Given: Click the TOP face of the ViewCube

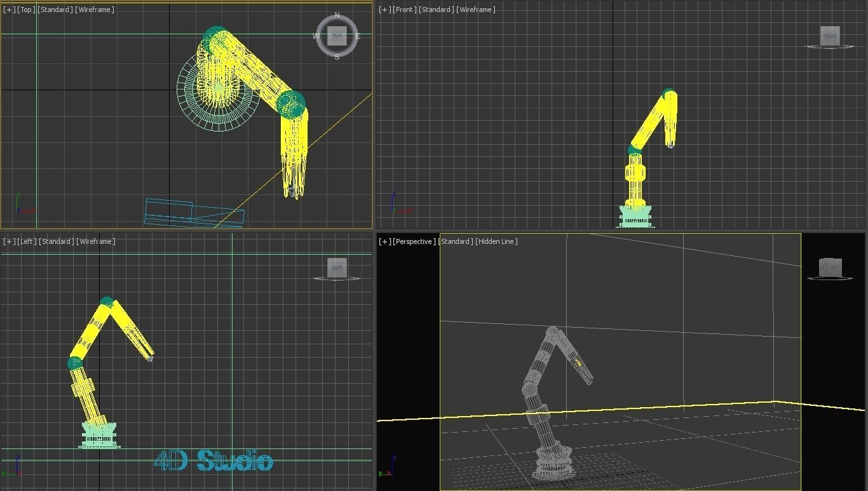Looking at the screenshot, I should click(x=337, y=36).
